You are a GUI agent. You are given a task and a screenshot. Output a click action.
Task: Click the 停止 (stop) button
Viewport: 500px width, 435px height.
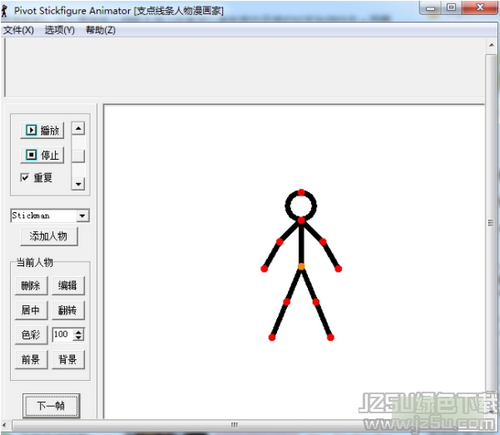click(x=42, y=155)
